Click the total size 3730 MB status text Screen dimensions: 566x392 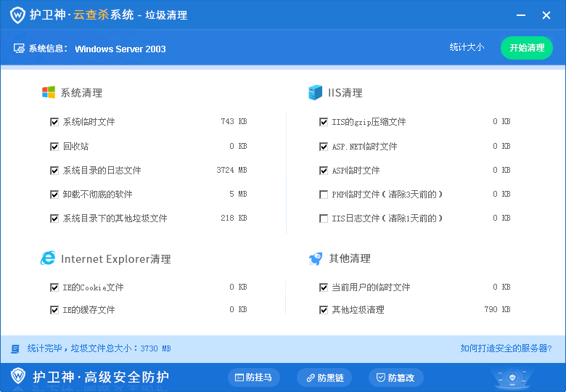coord(99,348)
